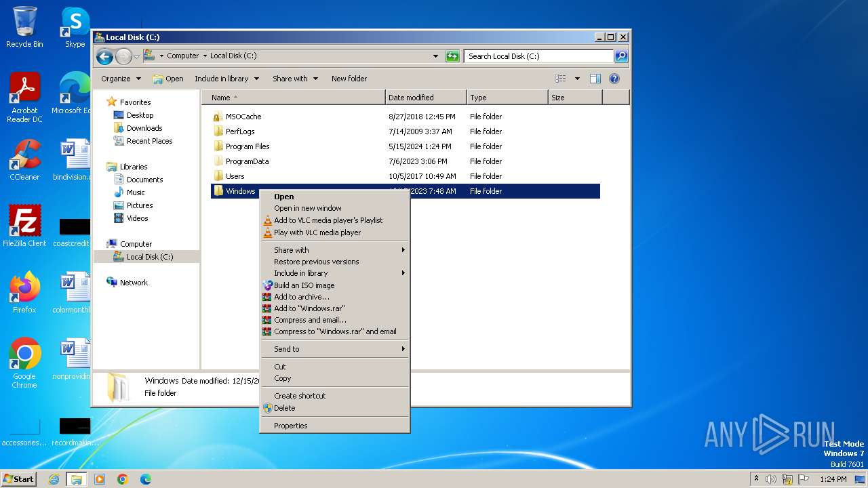Open the address bar history dropdown arrow

[435, 56]
